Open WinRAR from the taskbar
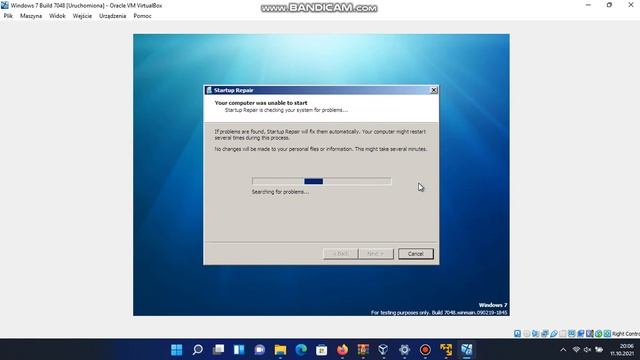 (363, 350)
